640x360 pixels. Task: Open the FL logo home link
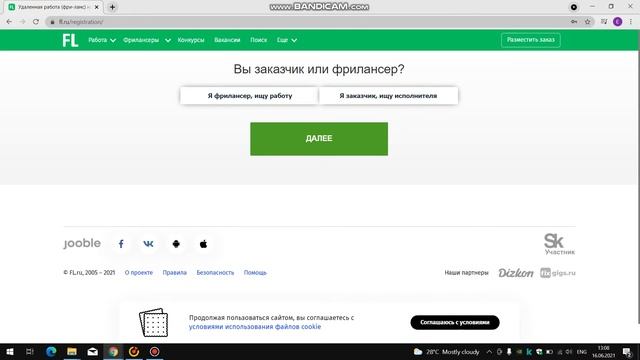click(70, 40)
